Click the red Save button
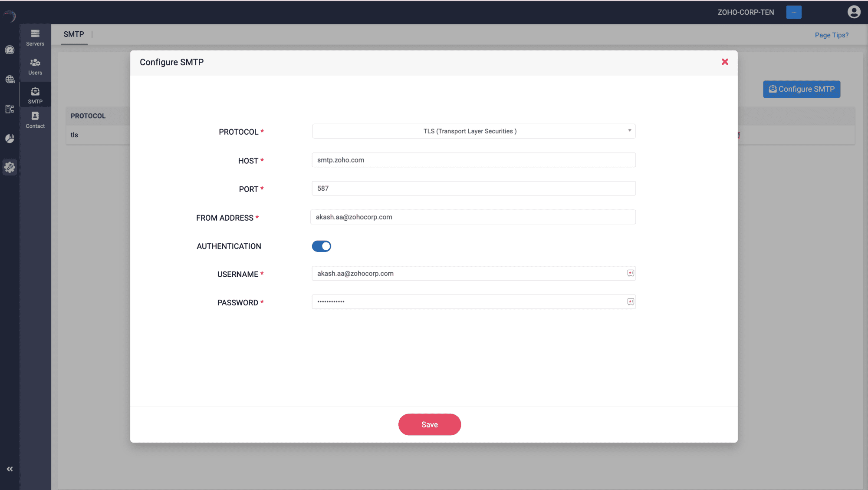The height and width of the screenshot is (490, 868). point(429,424)
